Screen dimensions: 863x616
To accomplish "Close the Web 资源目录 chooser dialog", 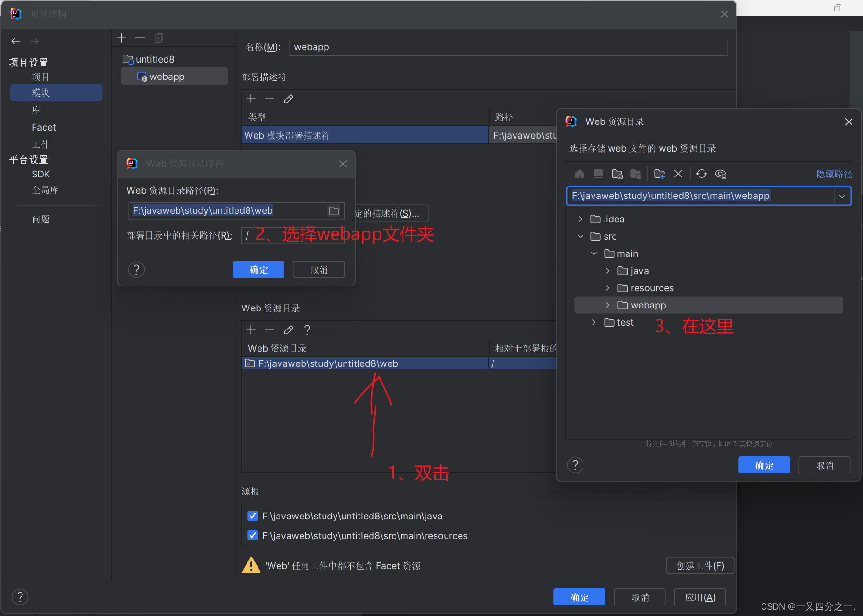I will click(849, 122).
